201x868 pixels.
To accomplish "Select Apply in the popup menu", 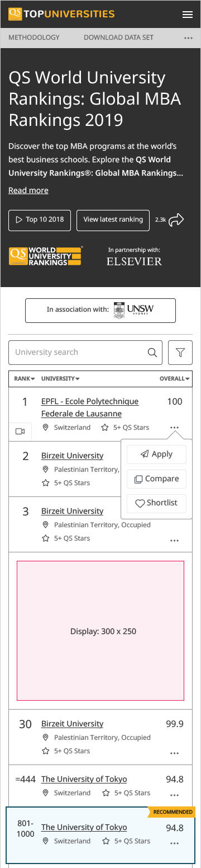I will click(156, 454).
